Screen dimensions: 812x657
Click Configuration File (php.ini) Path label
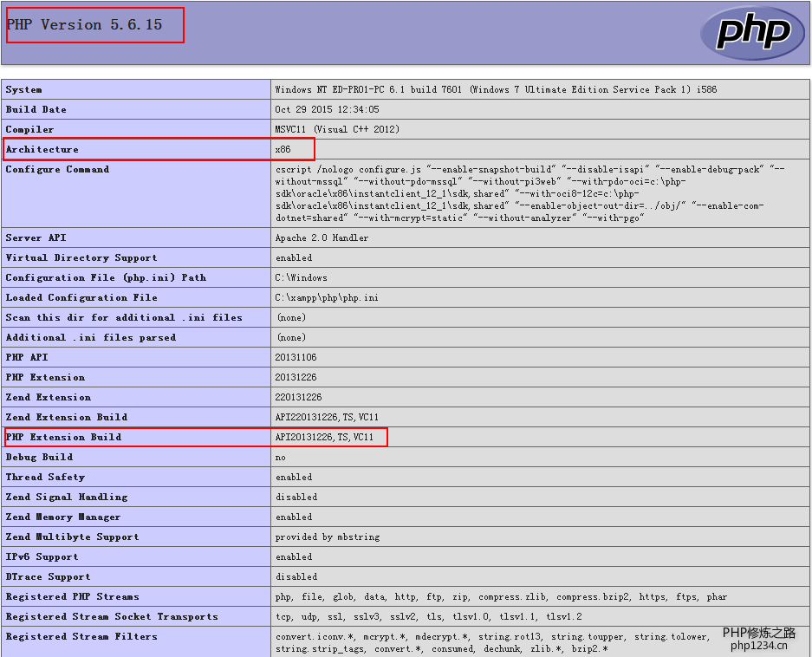(x=106, y=277)
